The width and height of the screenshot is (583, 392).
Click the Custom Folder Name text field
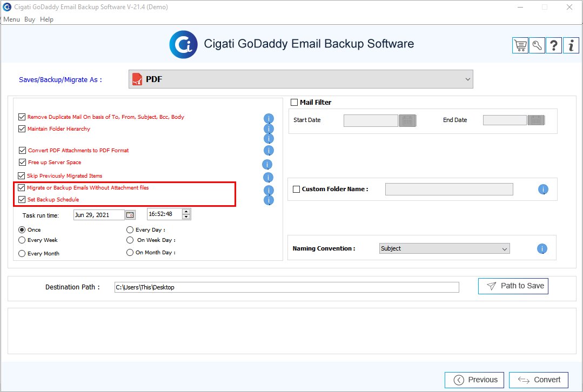[449, 189]
